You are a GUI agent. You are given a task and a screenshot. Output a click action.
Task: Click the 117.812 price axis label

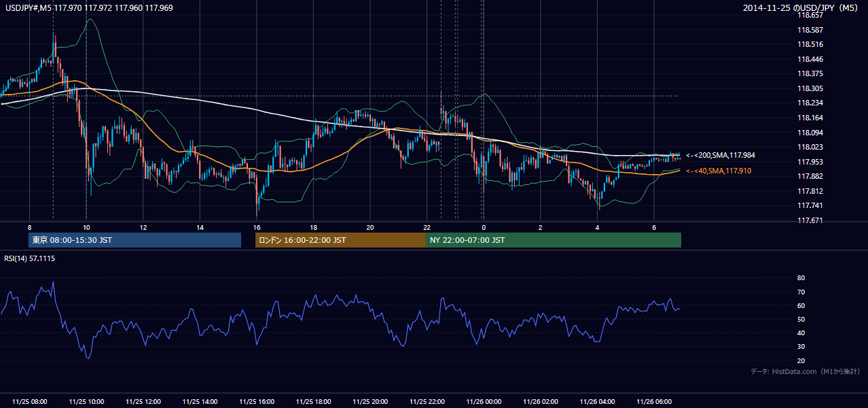[810, 191]
